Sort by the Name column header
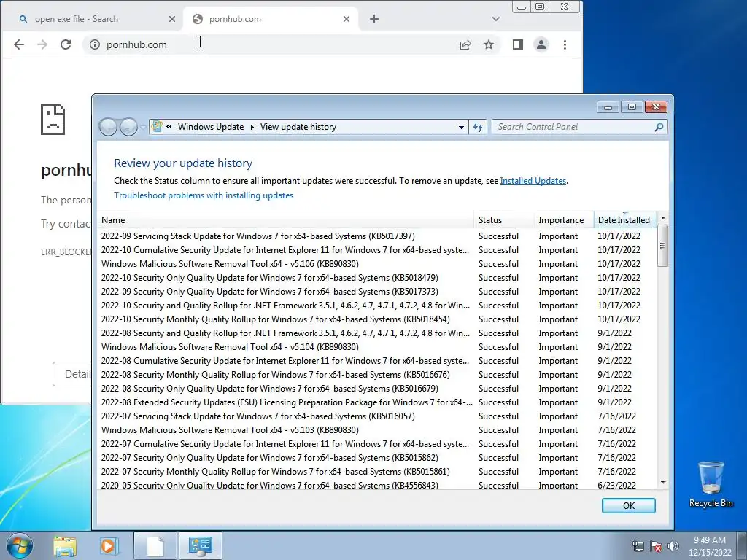Screen dimensions: 747x560 click(x=286, y=220)
